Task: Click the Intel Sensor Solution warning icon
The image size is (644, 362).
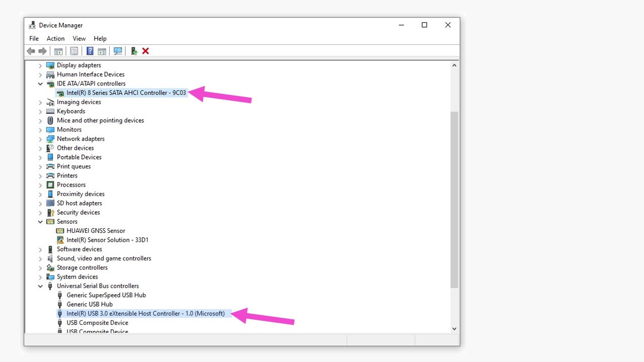Action: [x=60, y=240]
